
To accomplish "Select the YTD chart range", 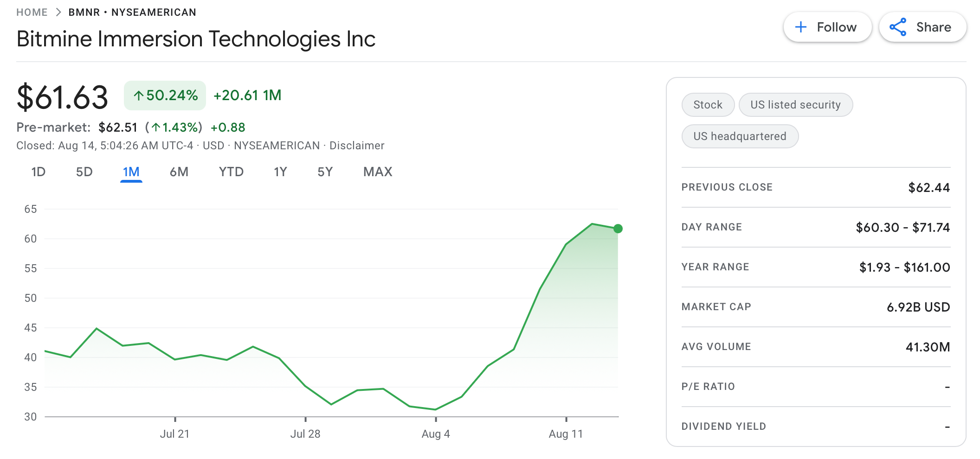I will point(231,172).
